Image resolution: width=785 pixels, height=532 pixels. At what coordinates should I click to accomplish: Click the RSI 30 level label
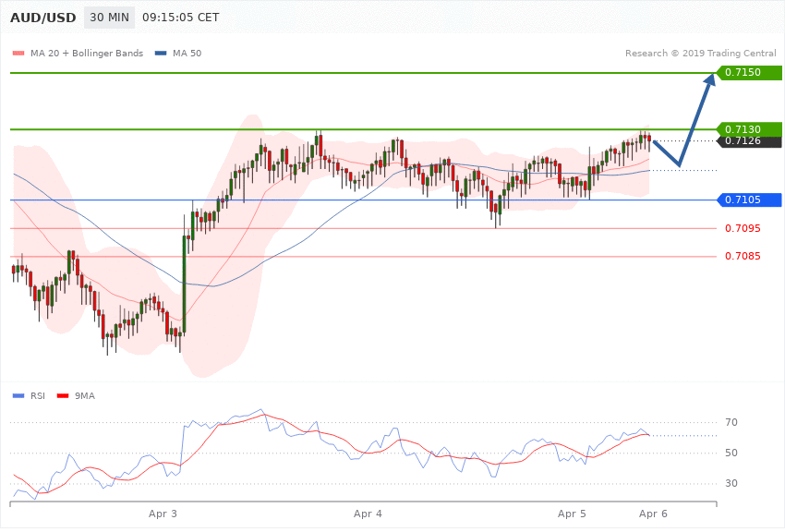tap(731, 483)
